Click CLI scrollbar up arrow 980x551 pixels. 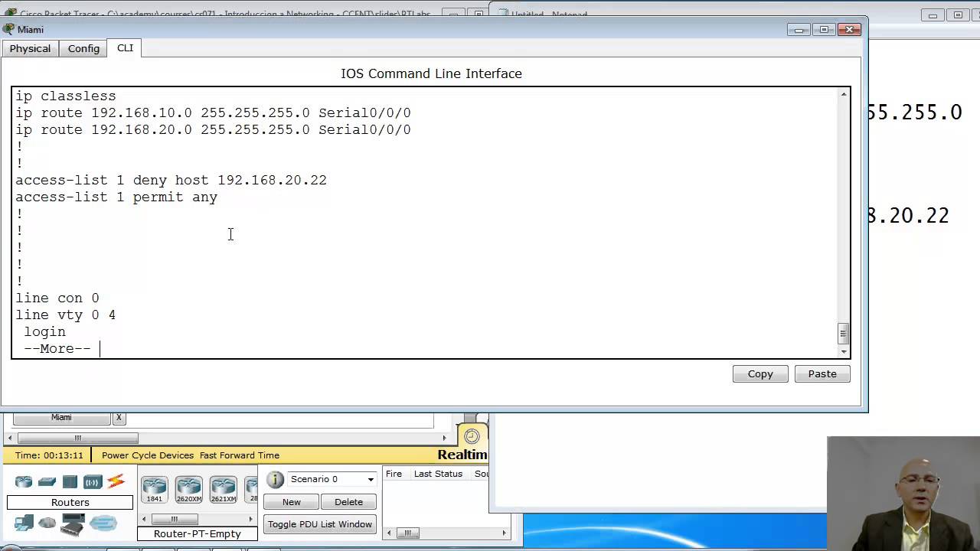(x=844, y=94)
